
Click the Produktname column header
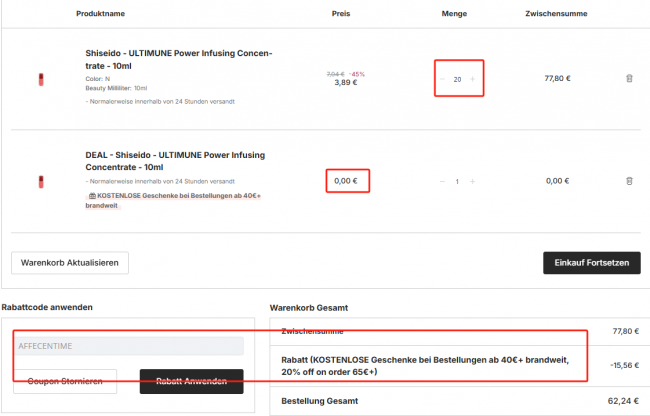(x=100, y=14)
